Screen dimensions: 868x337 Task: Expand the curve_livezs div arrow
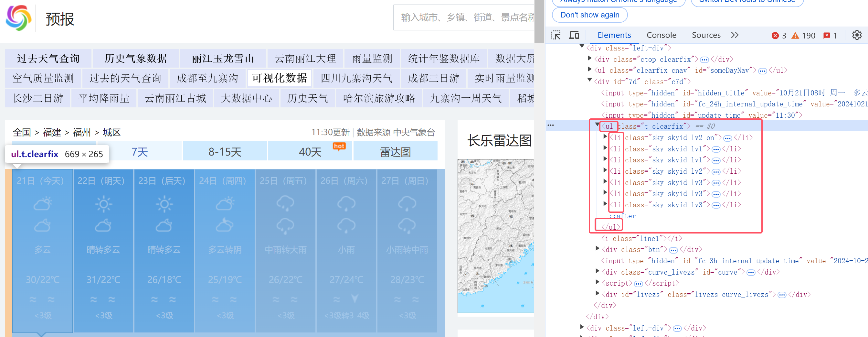[598, 271]
